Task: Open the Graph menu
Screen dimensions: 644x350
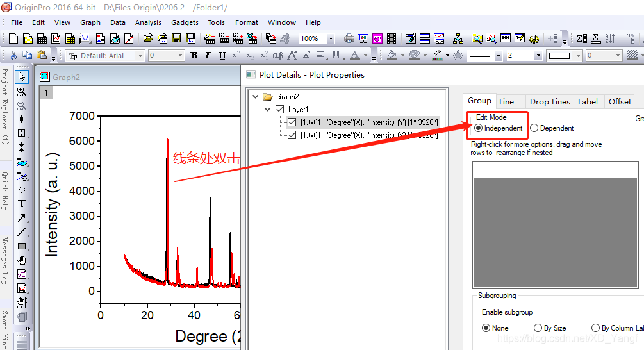Action: (90, 22)
